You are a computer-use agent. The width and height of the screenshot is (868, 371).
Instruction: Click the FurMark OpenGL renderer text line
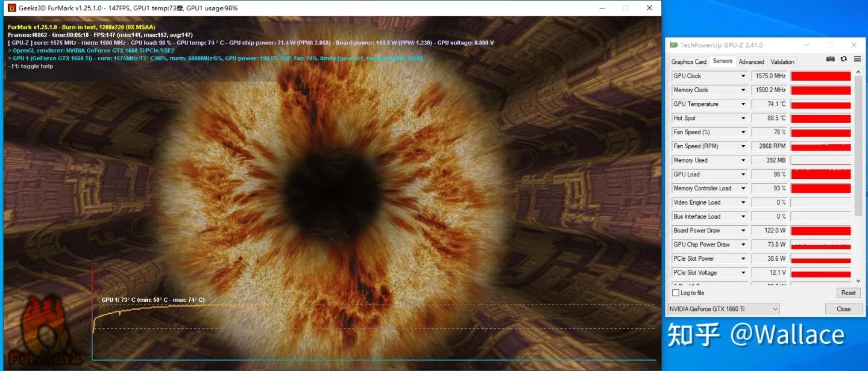(x=91, y=51)
